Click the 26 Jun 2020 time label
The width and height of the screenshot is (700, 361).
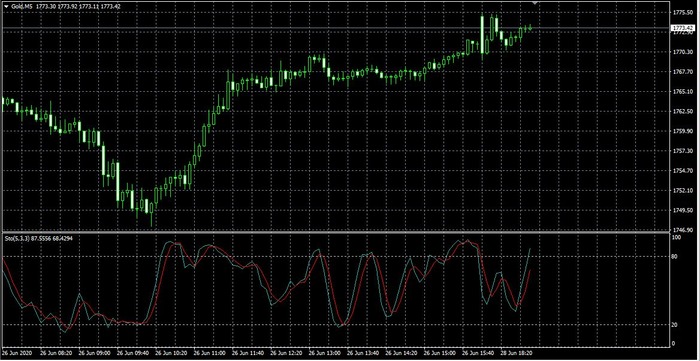point(16,352)
